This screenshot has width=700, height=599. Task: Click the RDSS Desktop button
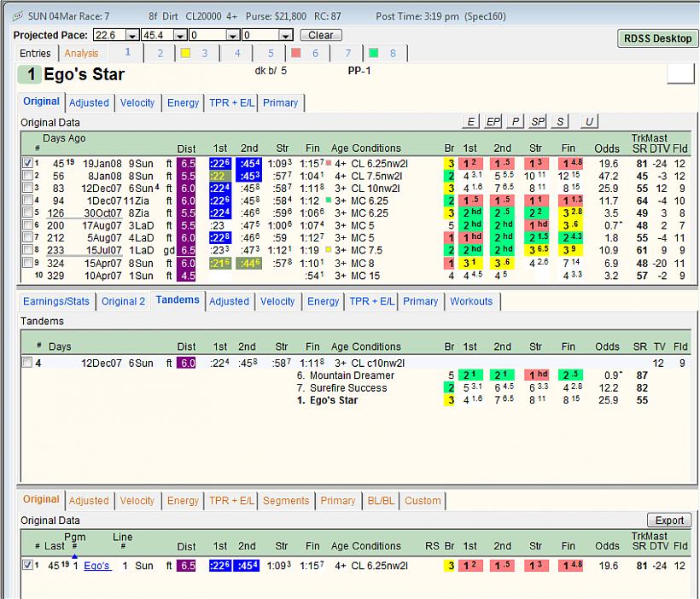click(657, 38)
